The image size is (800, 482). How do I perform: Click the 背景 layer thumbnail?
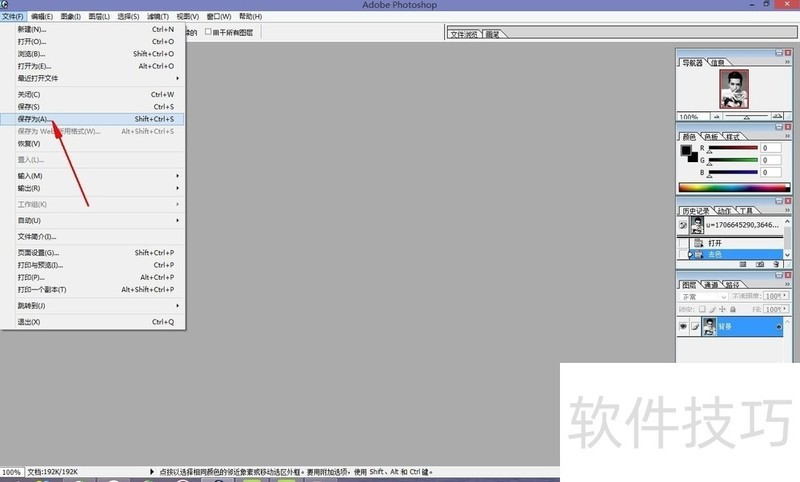(x=709, y=326)
